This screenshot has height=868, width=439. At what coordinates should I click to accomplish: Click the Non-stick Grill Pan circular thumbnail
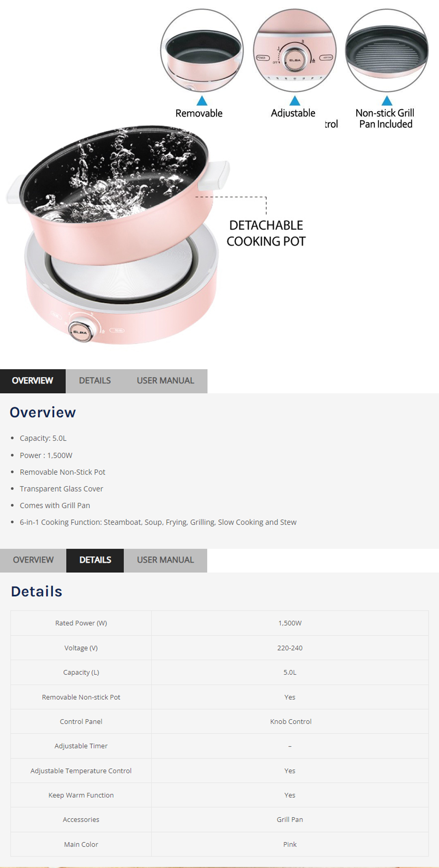pyautogui.click(x=387, y=51)
